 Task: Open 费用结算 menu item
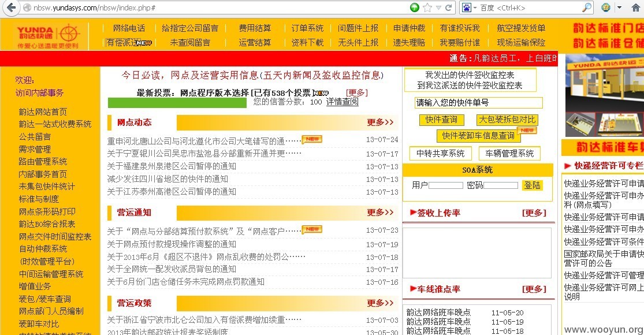coord(255,28)
